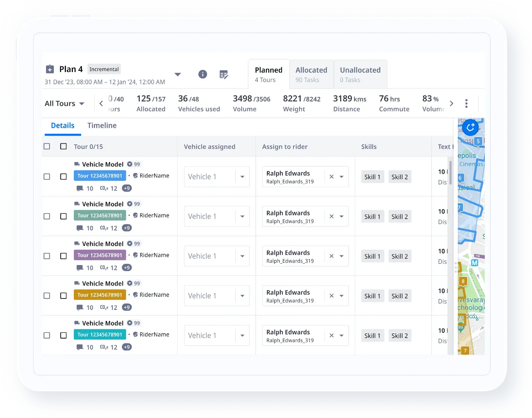Open the All Tours dropdown
The height and width of the screenshot is (418, 532).
coord(65,104)
